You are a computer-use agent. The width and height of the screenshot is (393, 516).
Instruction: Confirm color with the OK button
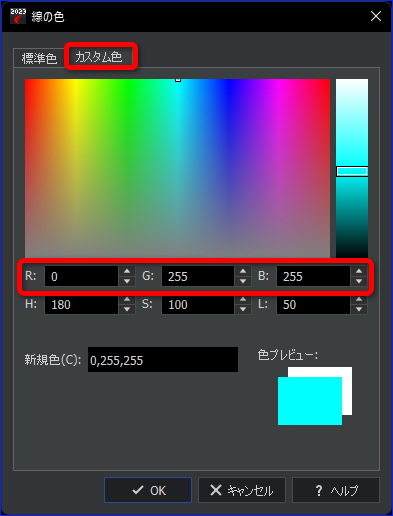click(x=148, y=490)
